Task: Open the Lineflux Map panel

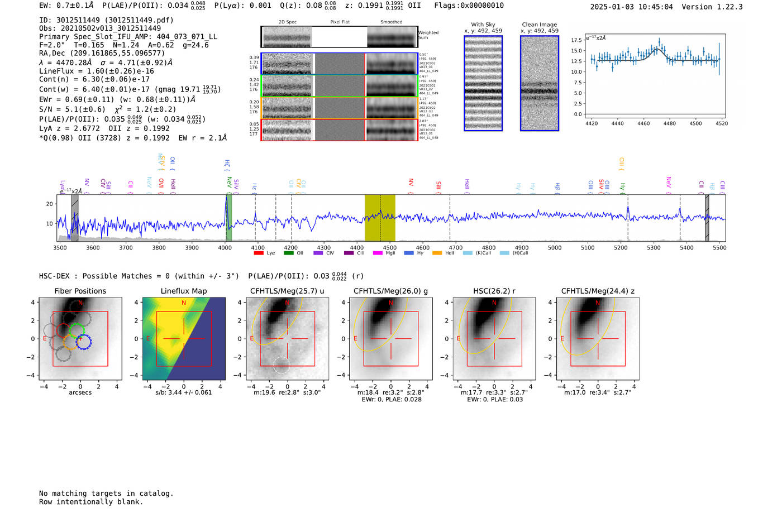Action: pyautogui.click(x=184, y=338)
